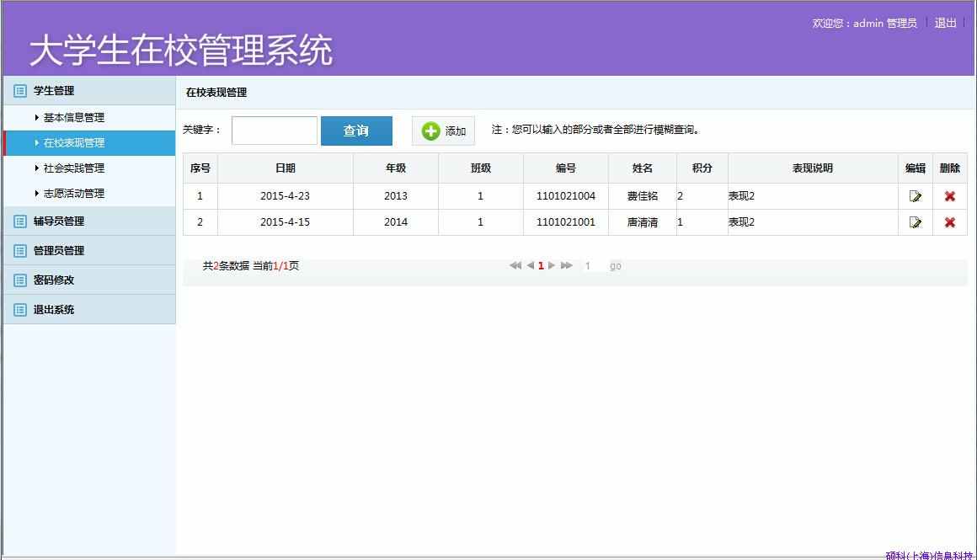This screenshot has width=977, height=560.
Task: Click grade cell 2014
Action: tap(396, 222)
